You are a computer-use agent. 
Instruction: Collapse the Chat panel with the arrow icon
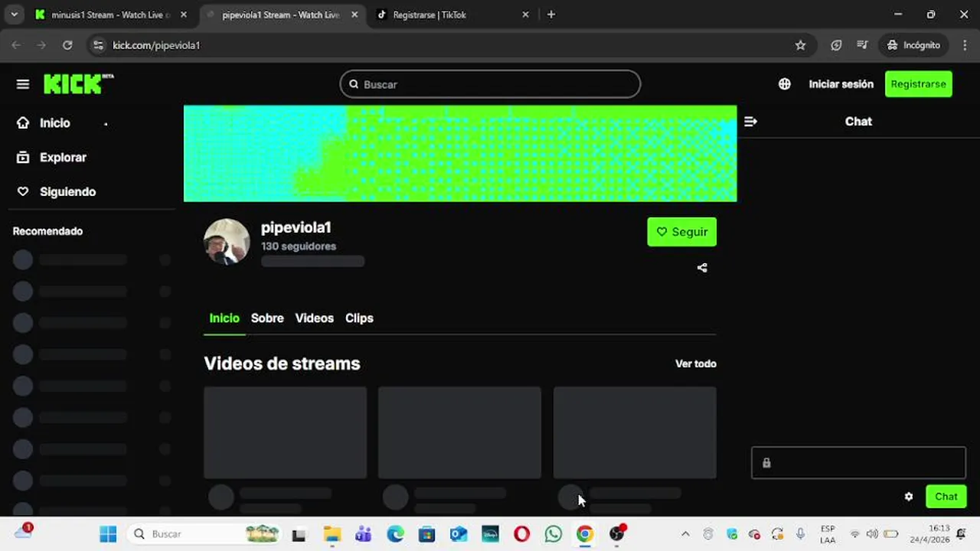[x=750, y=122]
